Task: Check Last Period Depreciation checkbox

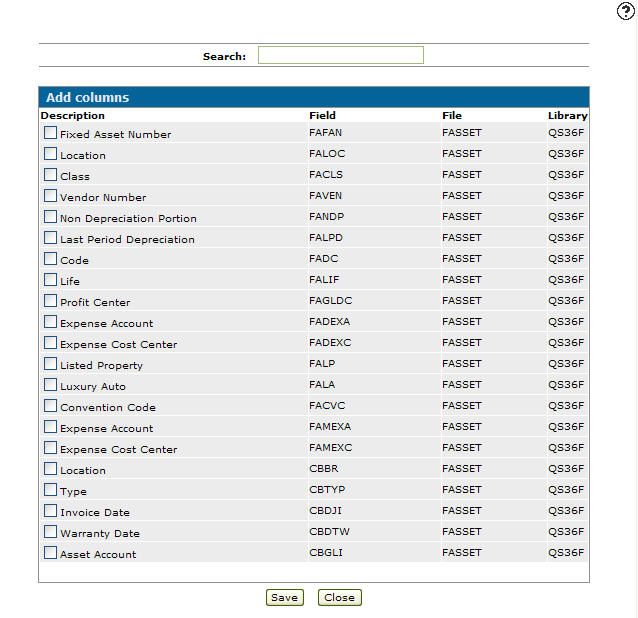Action: tap(50, 238)
